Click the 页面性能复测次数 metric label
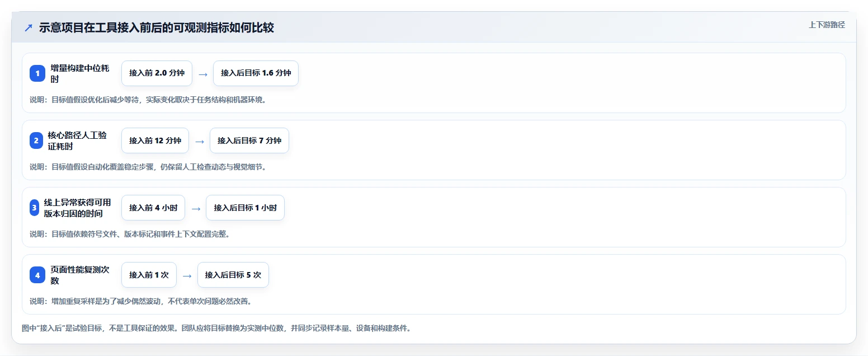This screenshot has height=356, width=868. (80, 275)
